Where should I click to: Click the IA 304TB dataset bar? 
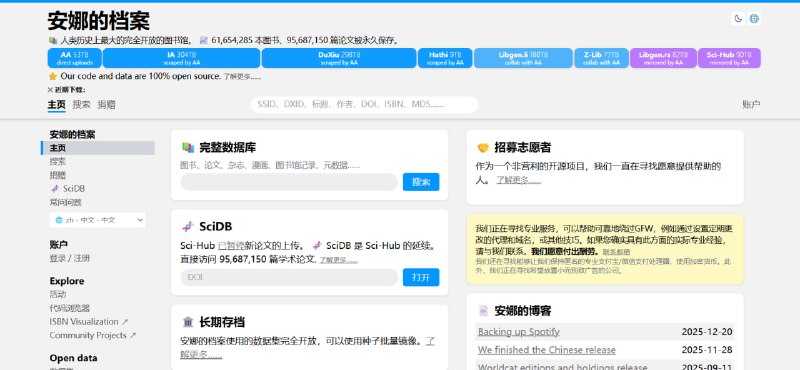tap(182, 58)
